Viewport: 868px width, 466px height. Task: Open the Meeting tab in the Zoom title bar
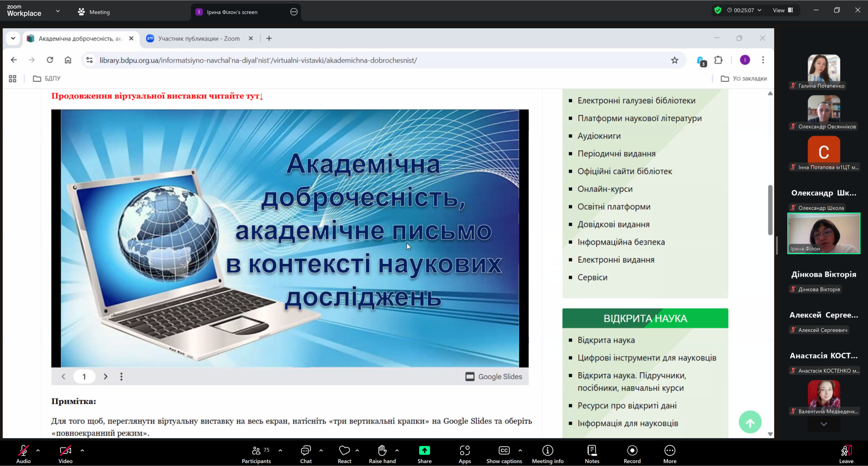click(94, 12)
